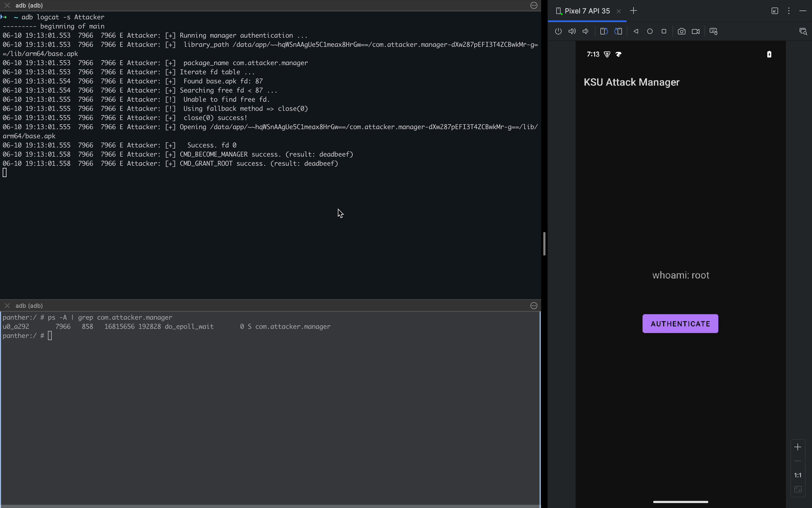Add a new device tab with the plus button
Screen dimensions: 812x508
(633, 11)
